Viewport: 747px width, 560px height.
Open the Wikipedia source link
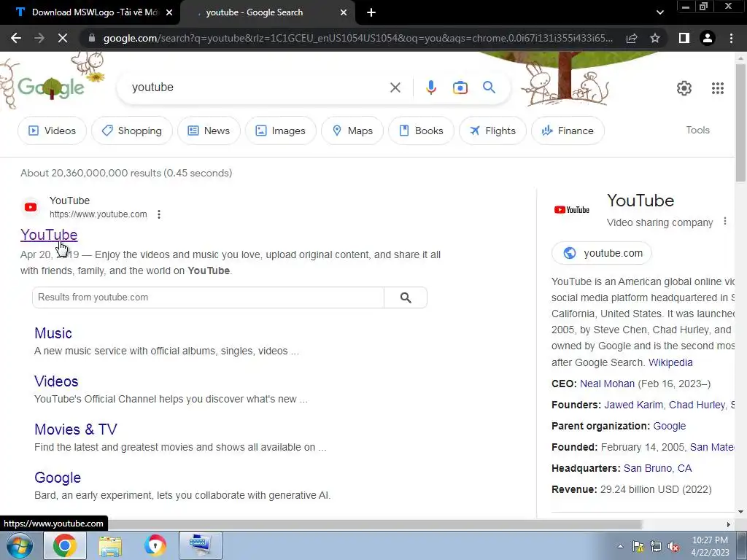(670, 362)
